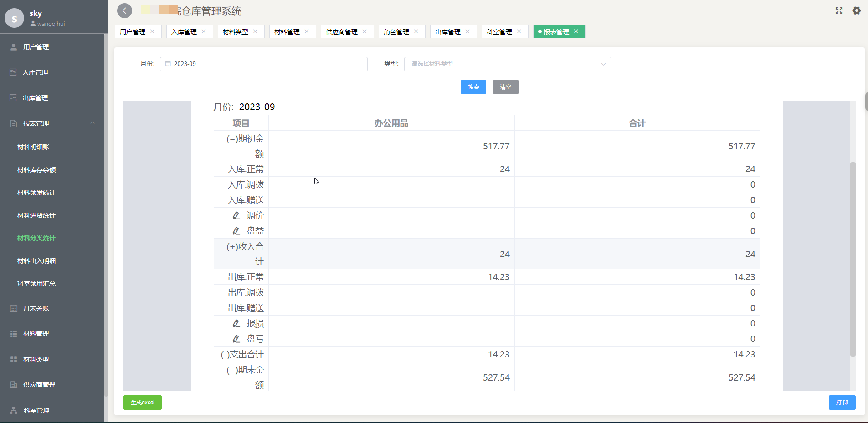Close the 用户管理 tab
The height and width of the screenshot is (423, 868).
pyautogui.click(x=152, y=31)
